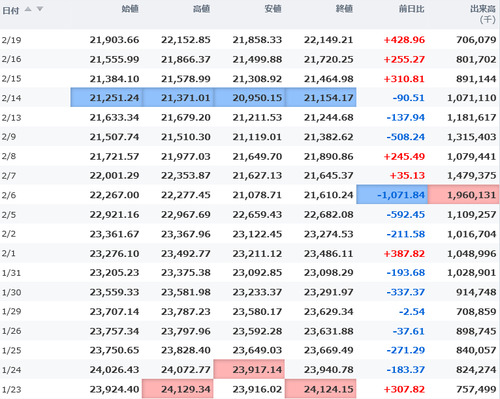Sort dates ascending with up arrow
Image resolution: width=500 pixels, height=399 pixels.
(x=28, y=9)
